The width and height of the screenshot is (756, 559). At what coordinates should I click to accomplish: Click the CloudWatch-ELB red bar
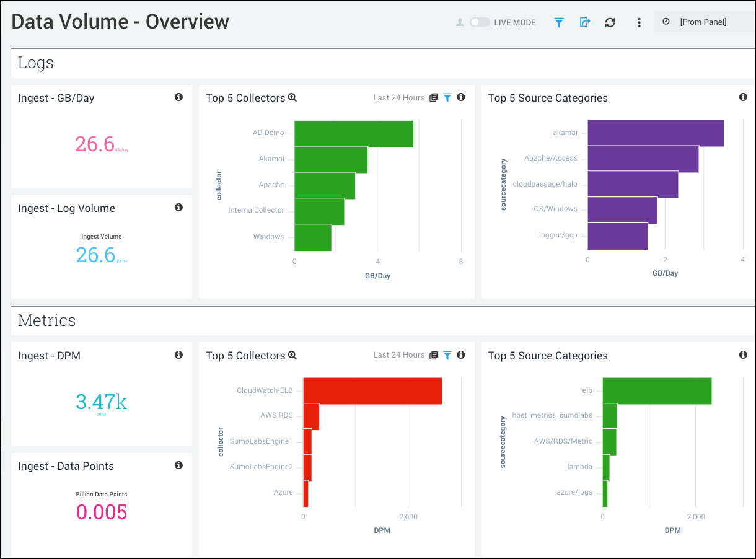pyautogui.click(x=372, y=390)
